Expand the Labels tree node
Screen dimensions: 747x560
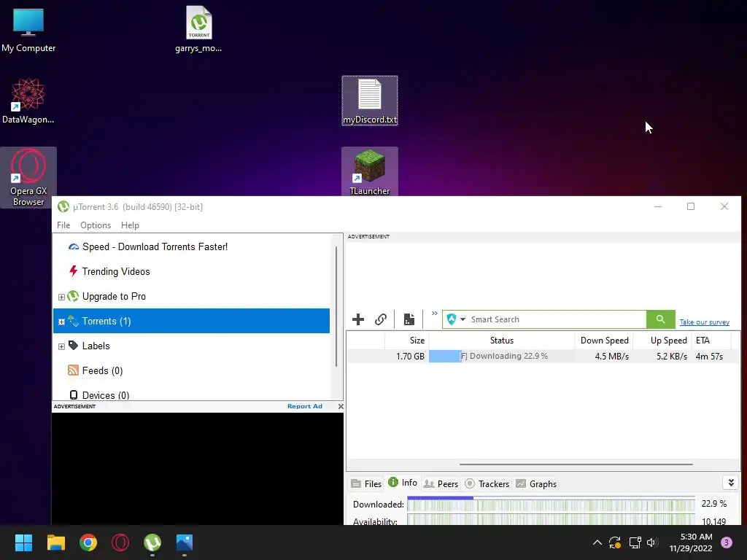point(61,346)
